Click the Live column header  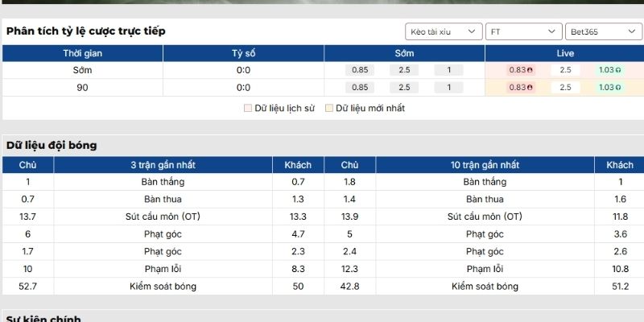coord(565,53)
